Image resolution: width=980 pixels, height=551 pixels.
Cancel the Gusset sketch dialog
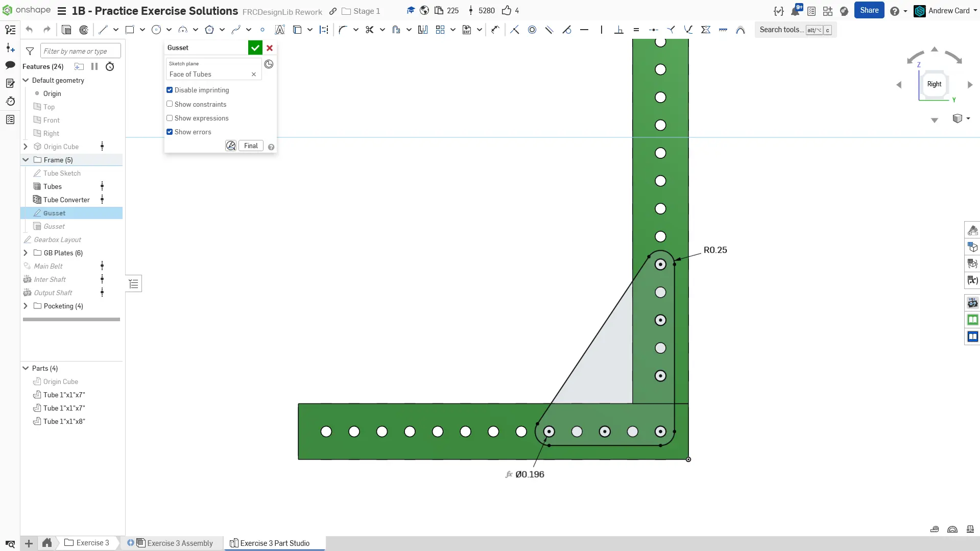click(x=270, y=48)
